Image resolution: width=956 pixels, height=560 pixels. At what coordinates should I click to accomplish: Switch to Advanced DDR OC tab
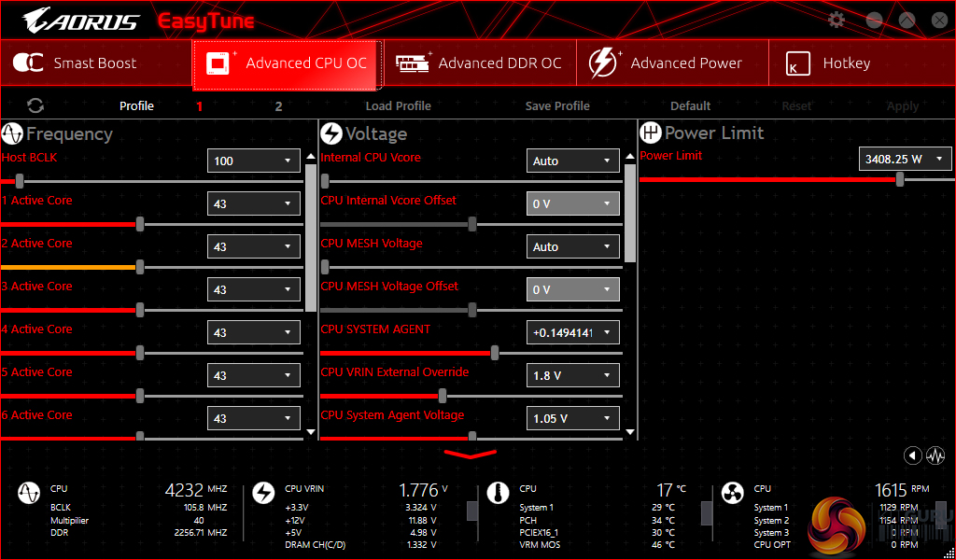480,63
